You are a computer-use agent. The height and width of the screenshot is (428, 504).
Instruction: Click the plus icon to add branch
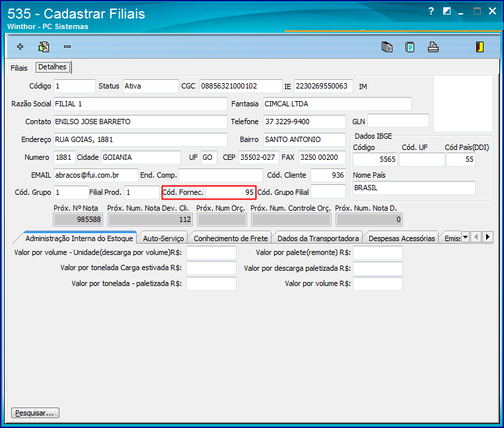pos(20,47)
